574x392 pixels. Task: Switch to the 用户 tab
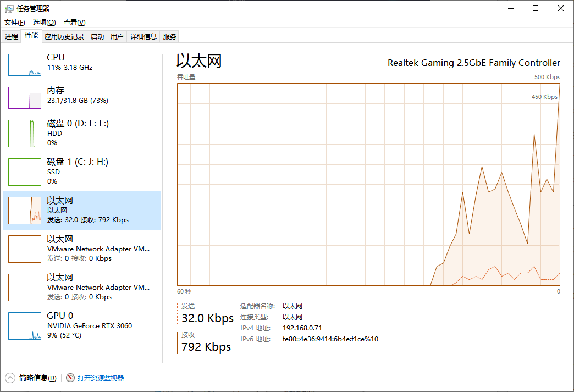[x=117, y=37]
